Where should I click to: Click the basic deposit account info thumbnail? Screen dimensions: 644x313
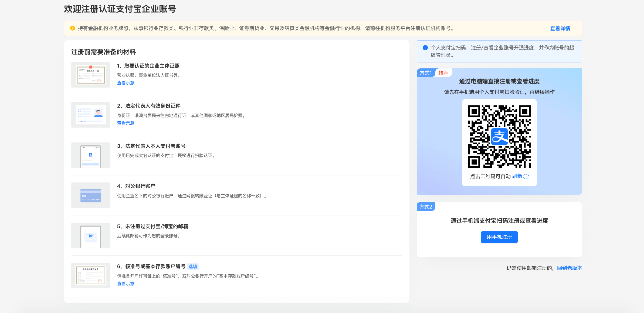91,275
